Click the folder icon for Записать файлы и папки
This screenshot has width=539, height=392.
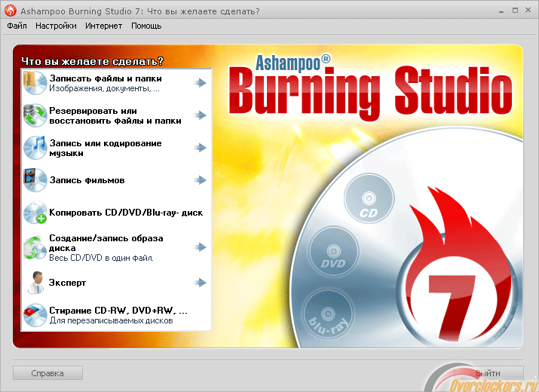(x=35, y=83)
